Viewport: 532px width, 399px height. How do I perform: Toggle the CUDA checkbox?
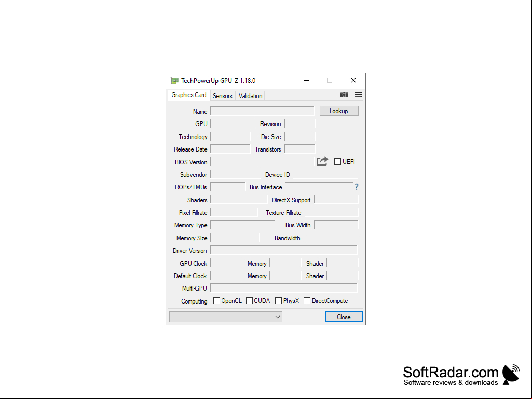click(249, 301)
